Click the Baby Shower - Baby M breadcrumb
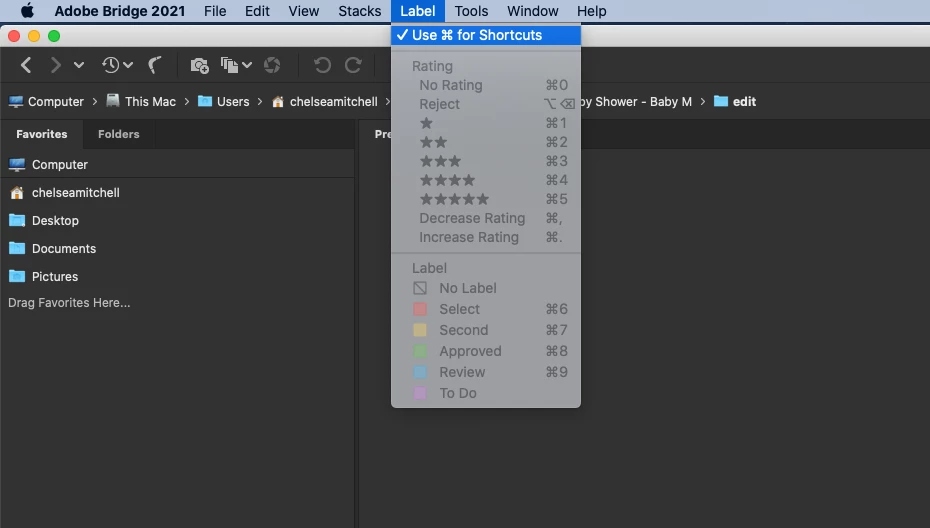930x528 pixels. (636, 101)
